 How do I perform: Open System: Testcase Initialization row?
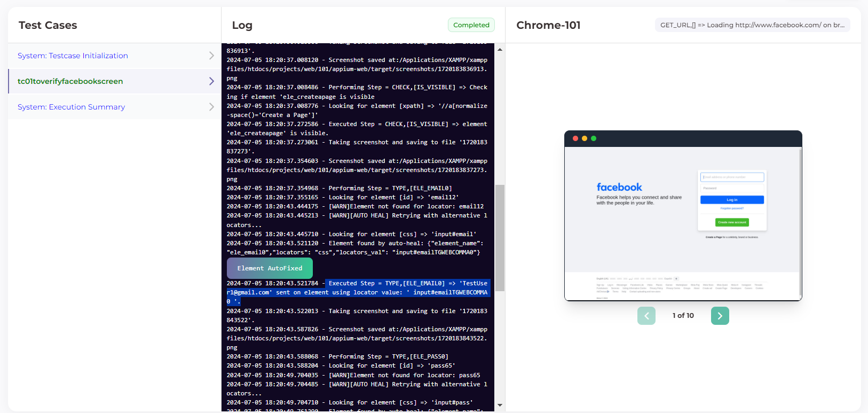pyautogui.click(x=114, y=56)
